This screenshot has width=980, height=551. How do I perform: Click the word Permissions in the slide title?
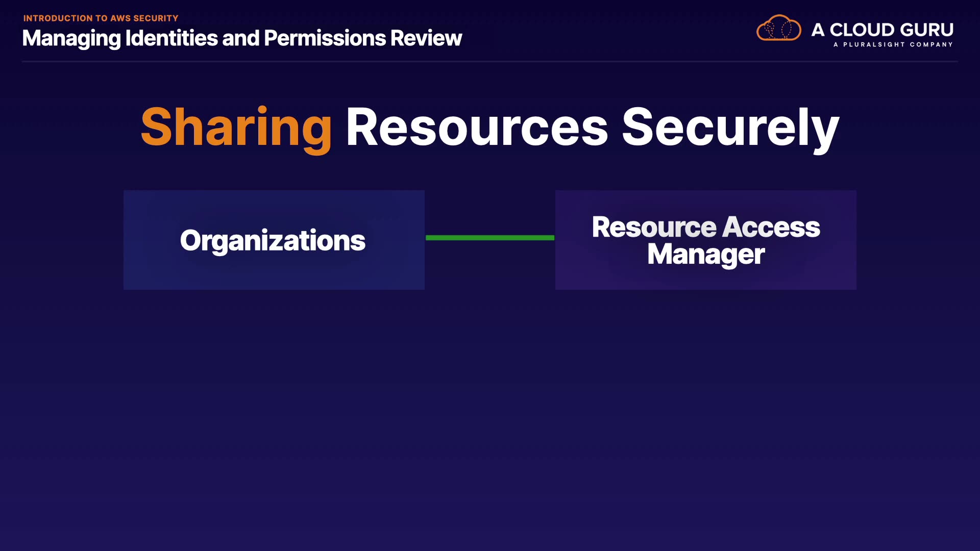tap(325, 38)
